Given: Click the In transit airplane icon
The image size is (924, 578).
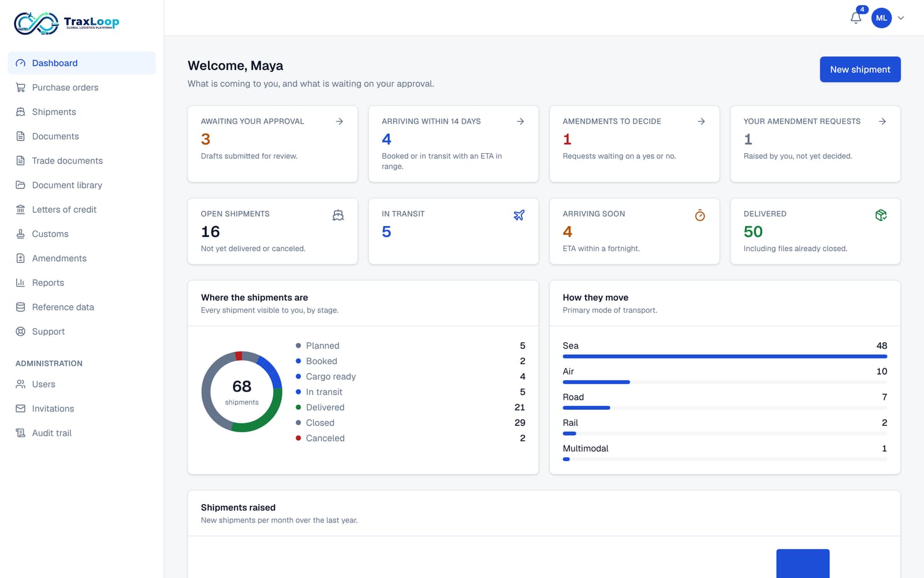Looking at the screenshot, I should click(519, 215).
